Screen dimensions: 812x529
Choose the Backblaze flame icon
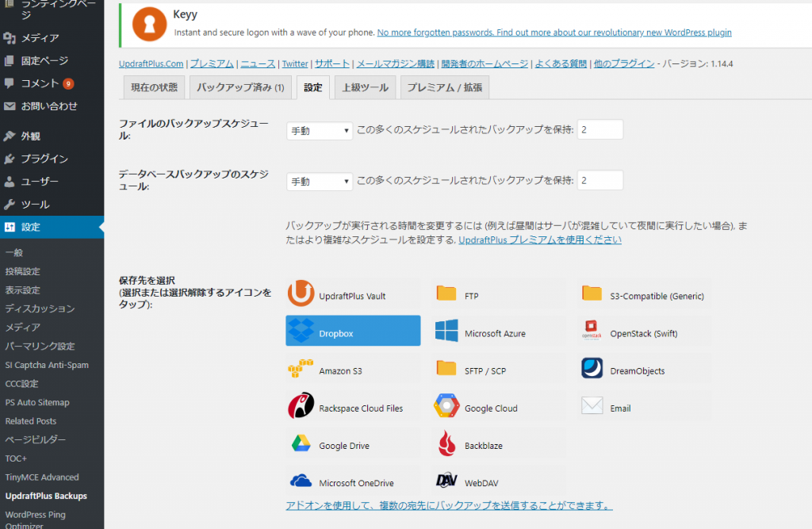click(x=447, y=443)
